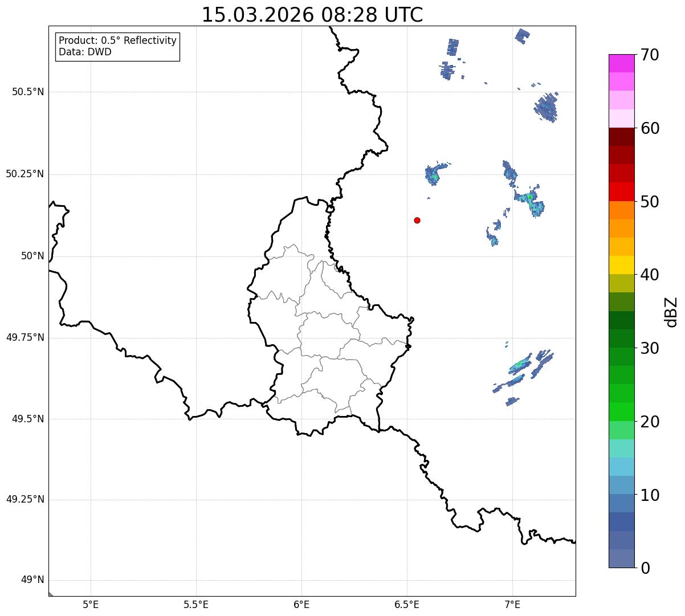Click the 49.25°N latitude label
The width and height of the screenshot is (685, 616).
coord(25,500)
